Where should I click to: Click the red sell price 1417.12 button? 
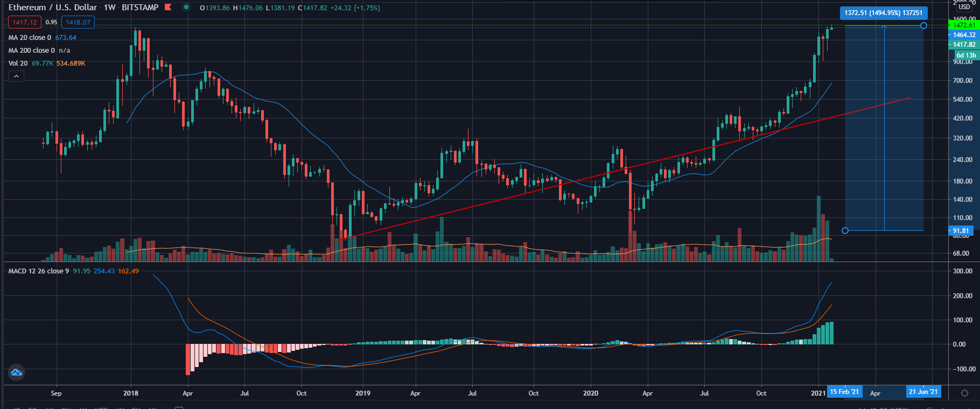(x=24, y=22)
